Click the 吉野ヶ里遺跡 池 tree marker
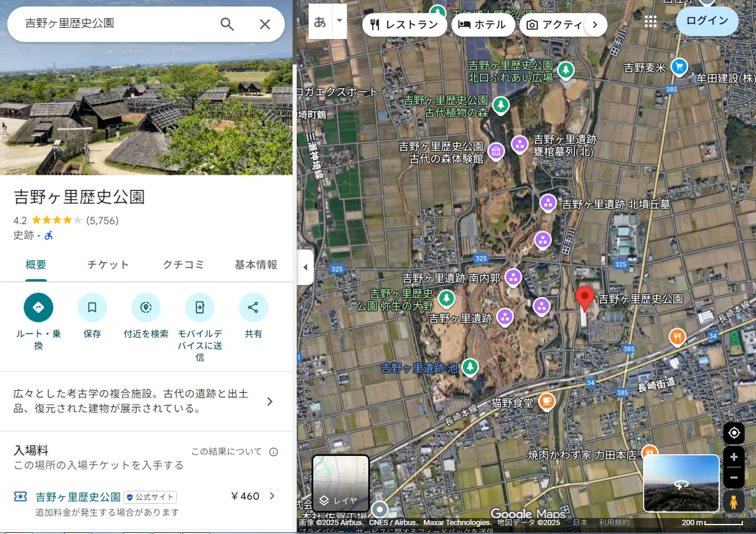The height and width of the screenshot is (534, 756). [x=470, y=366]
